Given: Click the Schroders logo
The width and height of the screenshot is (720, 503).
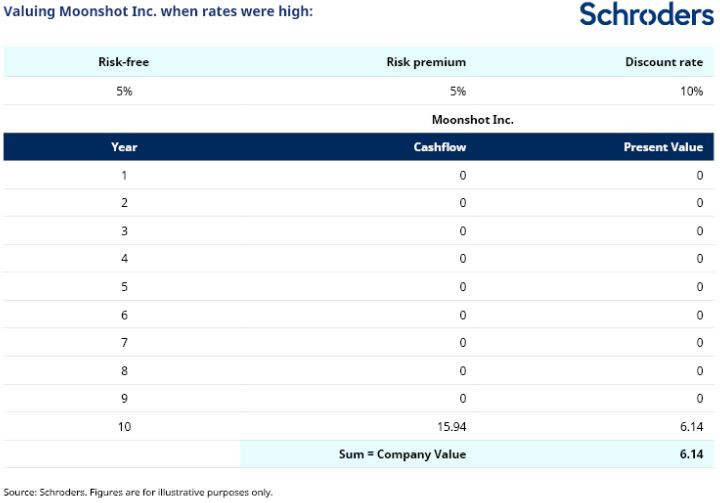Looking at the screenshot, I should [647, 15].
